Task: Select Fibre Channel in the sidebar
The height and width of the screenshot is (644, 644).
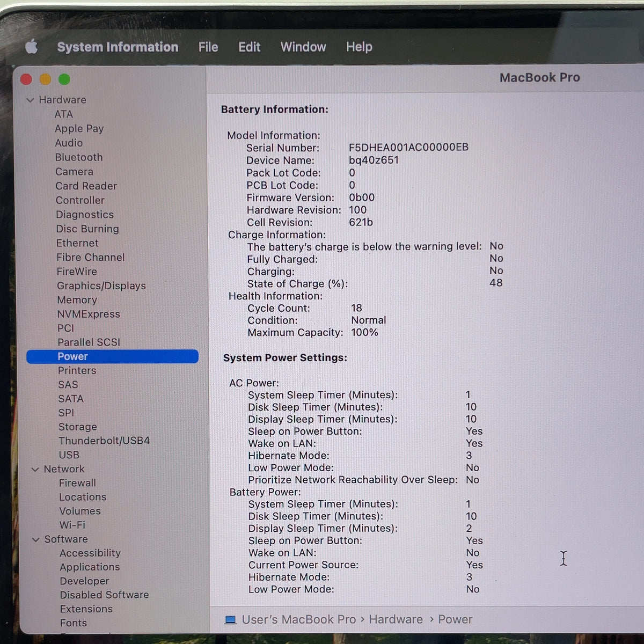Action: (91, 258)
